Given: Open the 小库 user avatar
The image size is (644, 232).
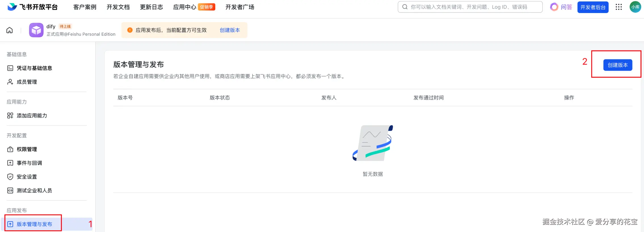Looking at the screenshot, I should [635, 7].
